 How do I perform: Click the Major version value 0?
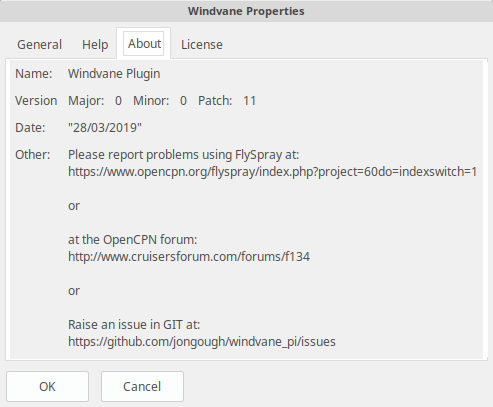tap(118, 101)
